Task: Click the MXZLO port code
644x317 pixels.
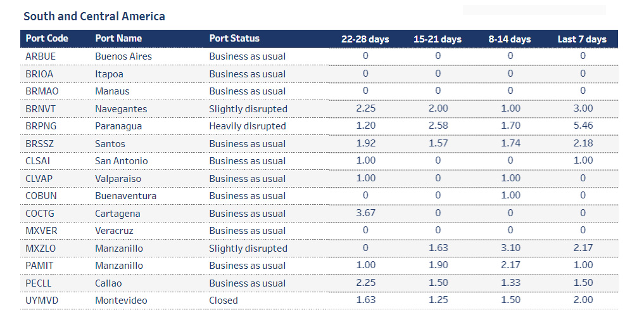Action: [x=41, y=249]
